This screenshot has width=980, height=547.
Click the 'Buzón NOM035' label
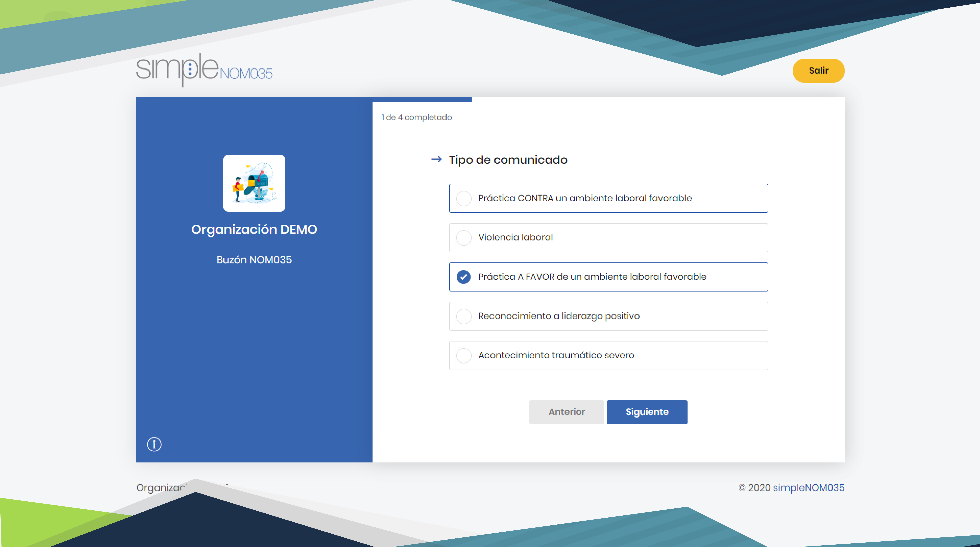point(254,260)
